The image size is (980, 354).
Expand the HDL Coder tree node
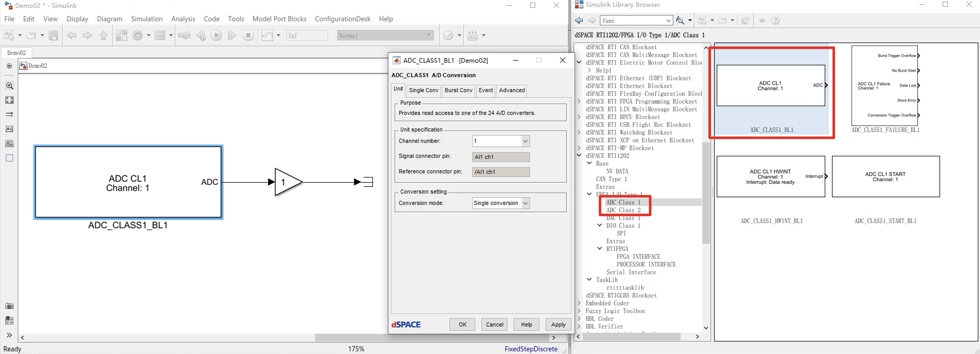pyautogui.click(x=579, y=319)
